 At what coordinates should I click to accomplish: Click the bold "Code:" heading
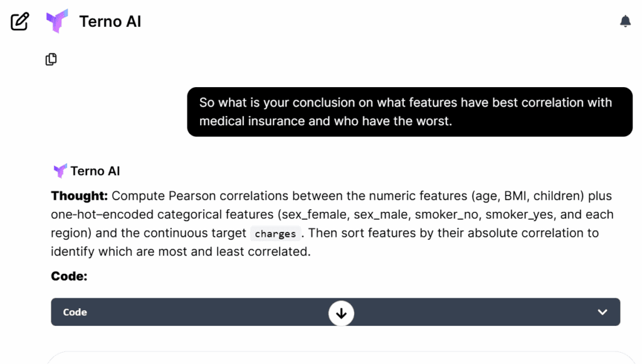(x=68, y=276)
